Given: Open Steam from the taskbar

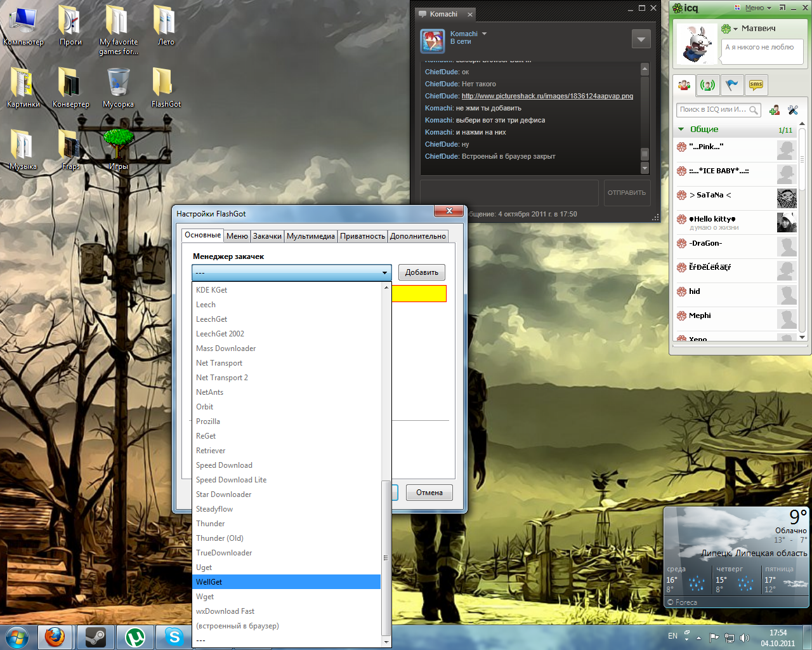Looking at the screenshot, I should pos(96,637).
